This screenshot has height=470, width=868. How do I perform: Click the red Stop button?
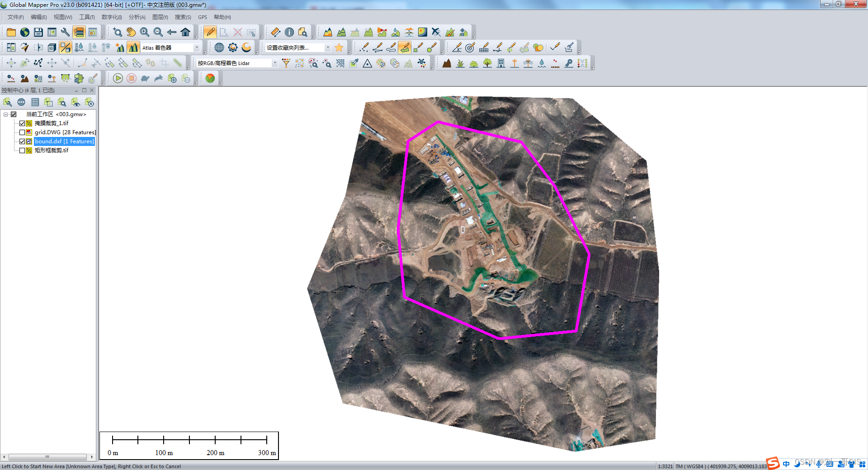tap(132, 78)
